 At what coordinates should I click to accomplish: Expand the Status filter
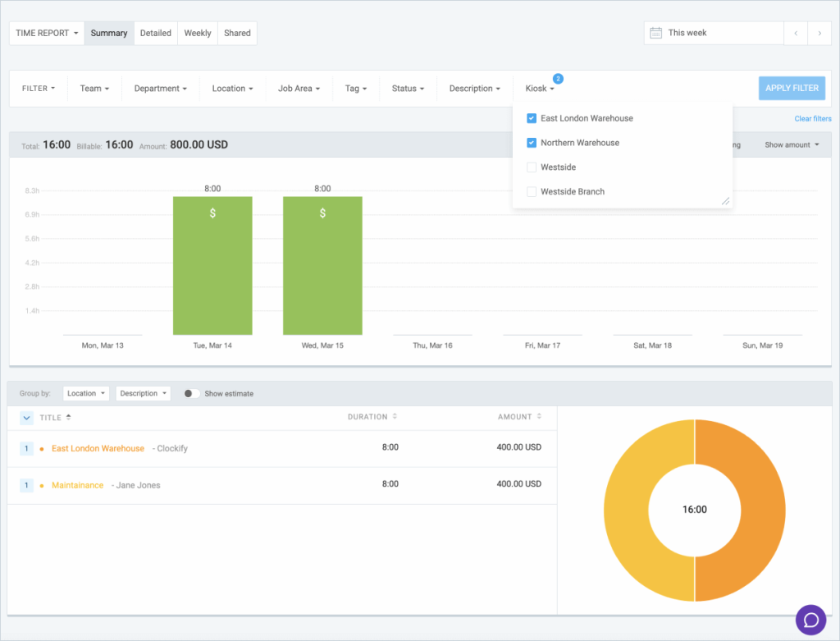point(408,89)
